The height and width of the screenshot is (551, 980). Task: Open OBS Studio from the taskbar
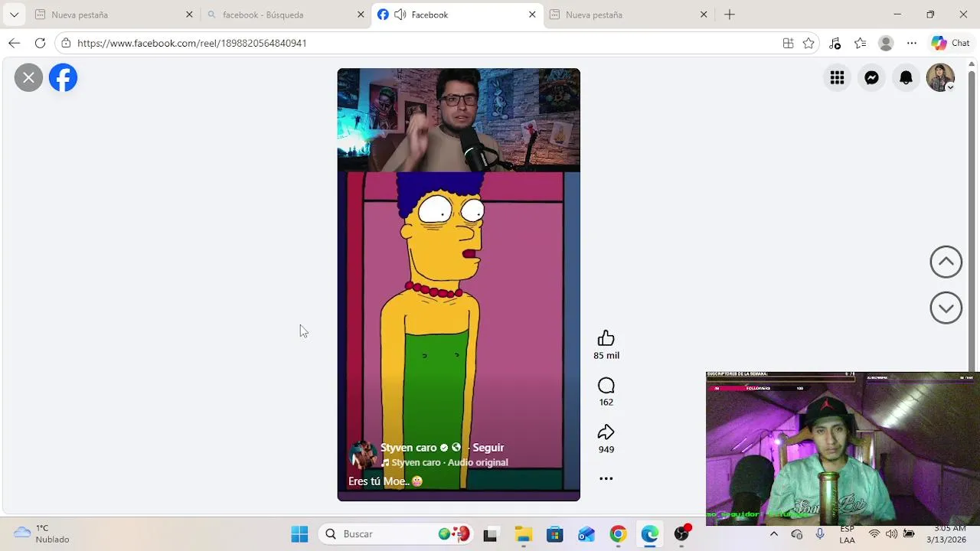[681, 534]
